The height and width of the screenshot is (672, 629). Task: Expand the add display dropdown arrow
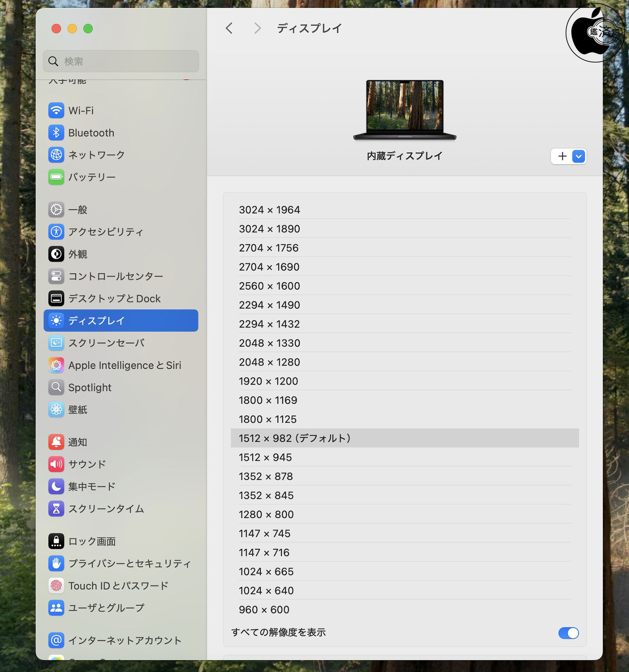pyautogui.click(x=578, y=156)
